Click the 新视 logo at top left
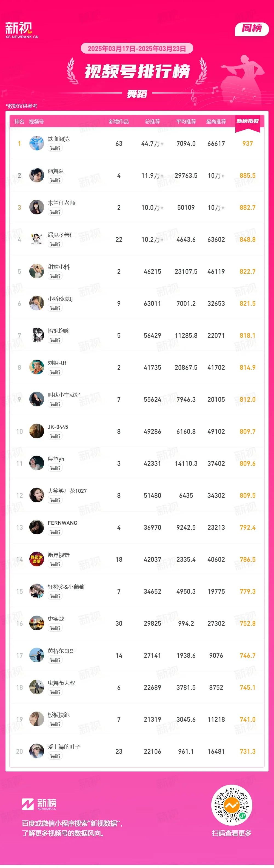The image size is (274, 868). [22, 30]
